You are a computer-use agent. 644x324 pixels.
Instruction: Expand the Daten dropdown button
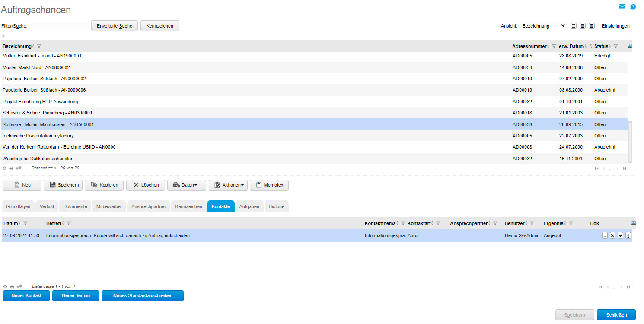click(186, 185)
